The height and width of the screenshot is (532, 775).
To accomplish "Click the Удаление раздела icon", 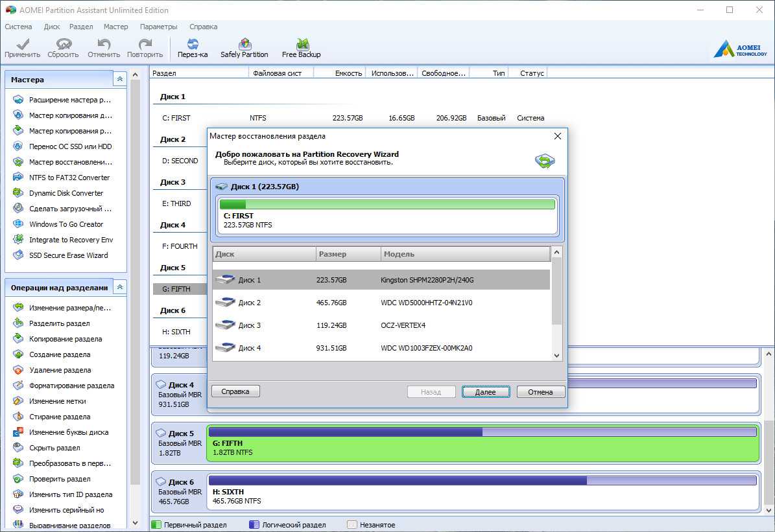I will (x=18, y=370).
